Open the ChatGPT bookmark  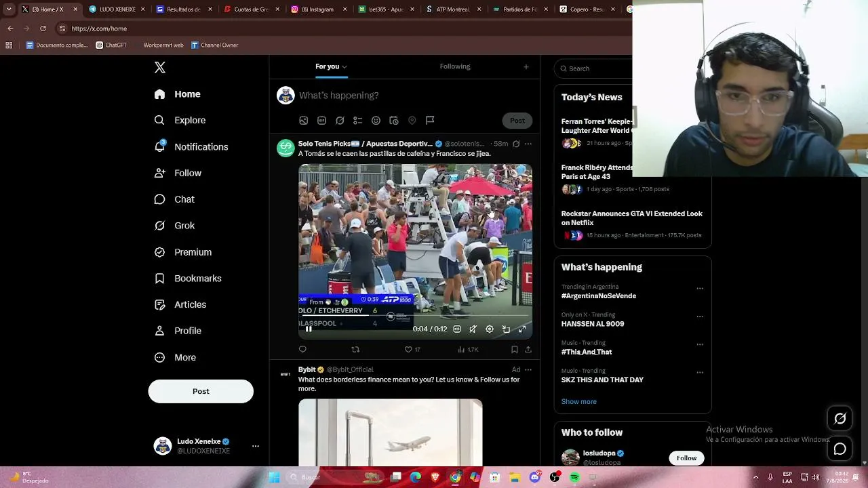click(111, 45)
